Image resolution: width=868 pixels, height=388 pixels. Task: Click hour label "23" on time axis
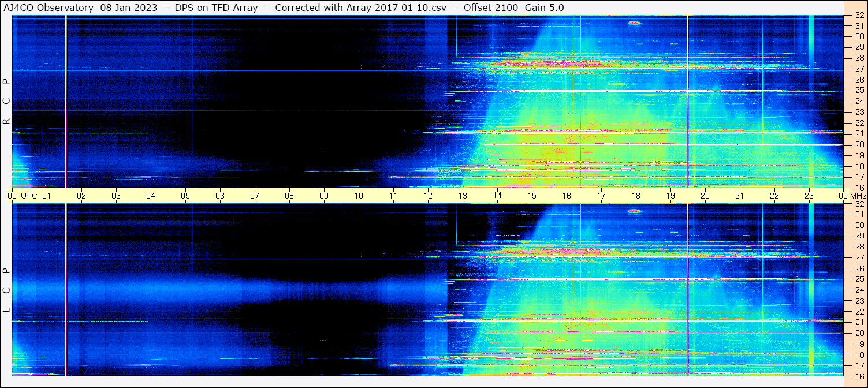809,196
